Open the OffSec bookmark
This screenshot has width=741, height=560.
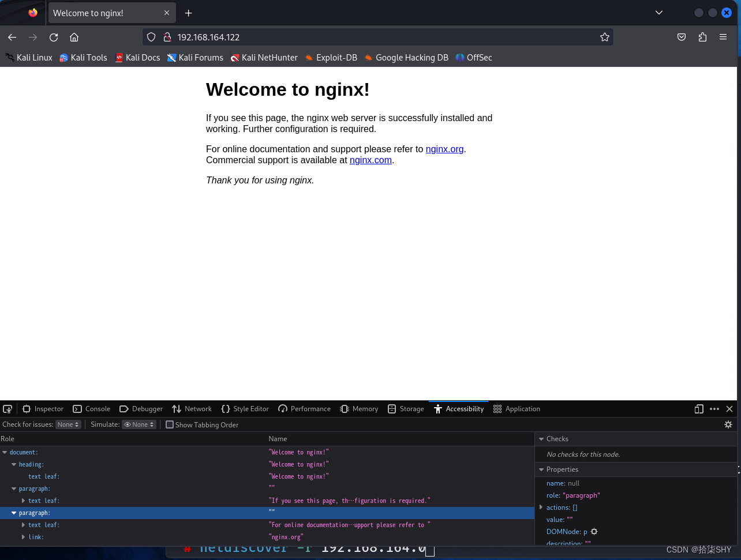pyautogui.click(x=474, y=58)
